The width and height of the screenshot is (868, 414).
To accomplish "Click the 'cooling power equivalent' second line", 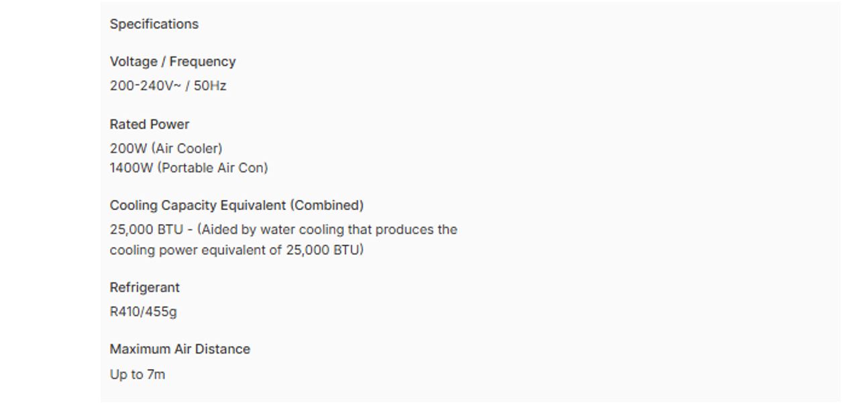I will pos(237,250).
